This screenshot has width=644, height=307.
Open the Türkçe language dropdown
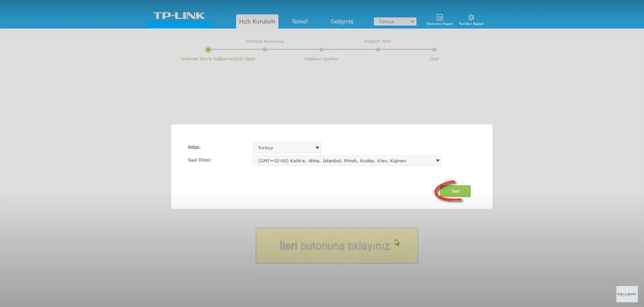[x=395, y=21]
